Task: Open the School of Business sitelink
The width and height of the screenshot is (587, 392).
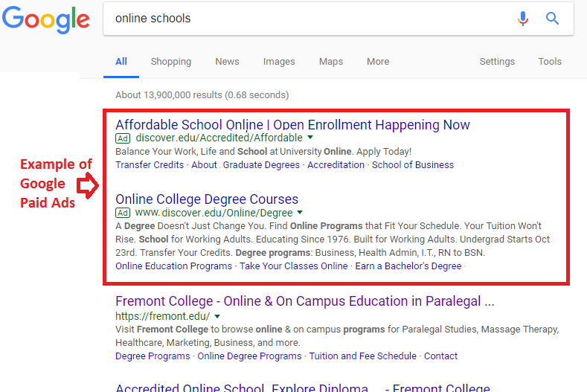Action: tap(413, 165)
